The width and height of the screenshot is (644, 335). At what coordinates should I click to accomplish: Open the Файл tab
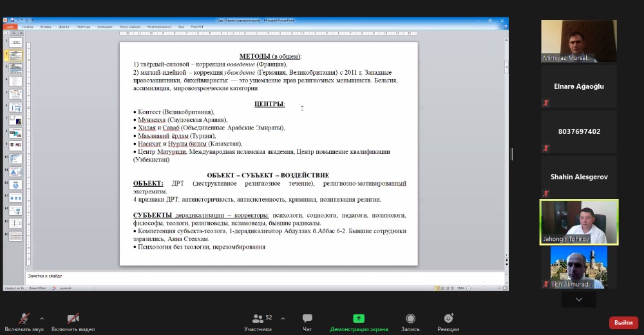tap(10, 26)
